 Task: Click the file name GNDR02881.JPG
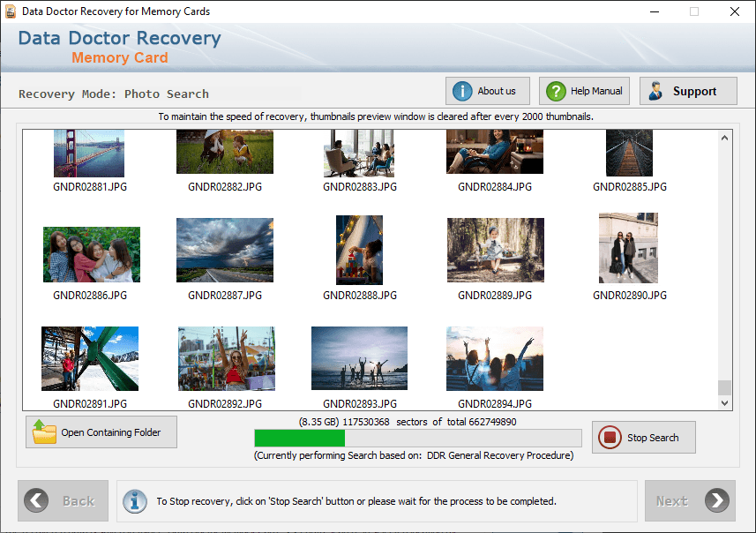[90, 187]
